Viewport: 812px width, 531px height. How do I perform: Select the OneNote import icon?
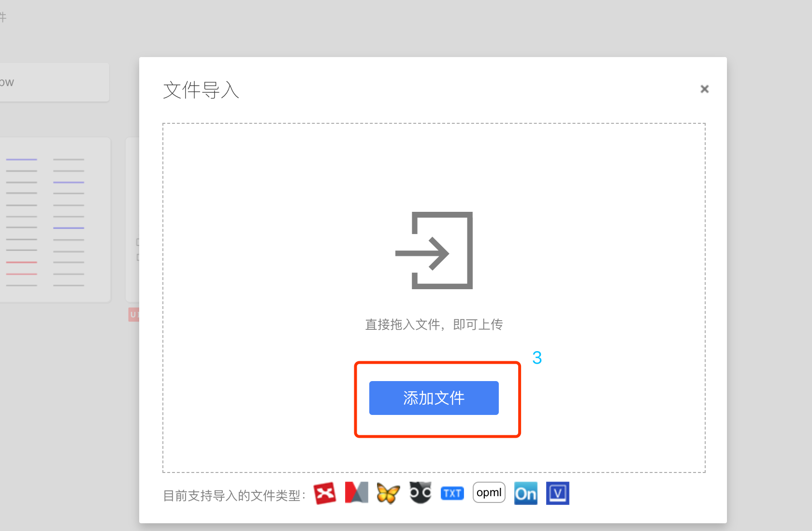coord(525,493)
